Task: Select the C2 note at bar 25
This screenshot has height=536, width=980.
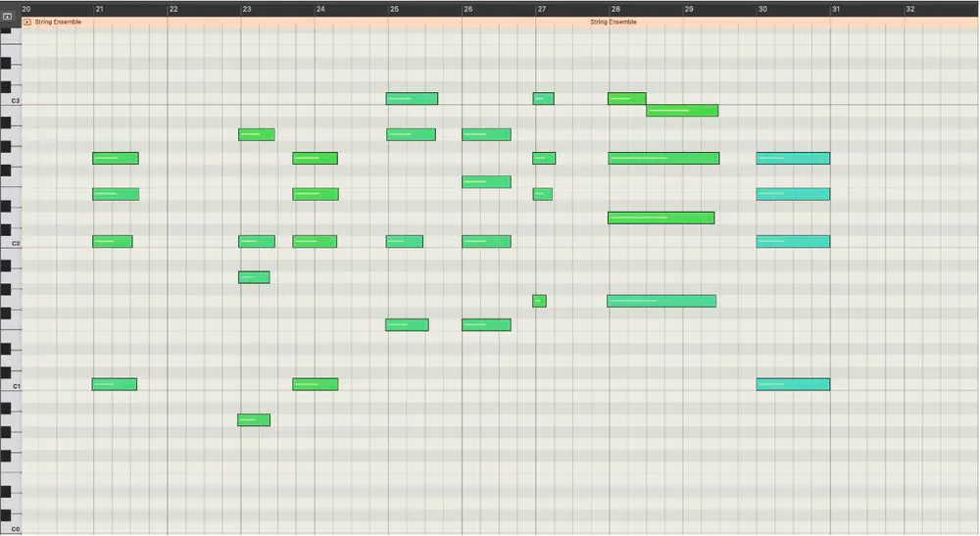Action: tap(405, 241)
